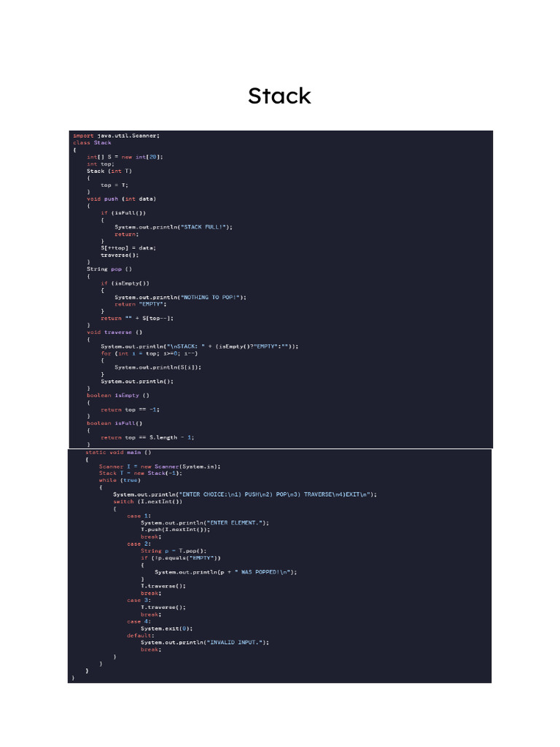Click the S[++top] = data statement
Screen dimensions: 560x747
tap(128, 248)
